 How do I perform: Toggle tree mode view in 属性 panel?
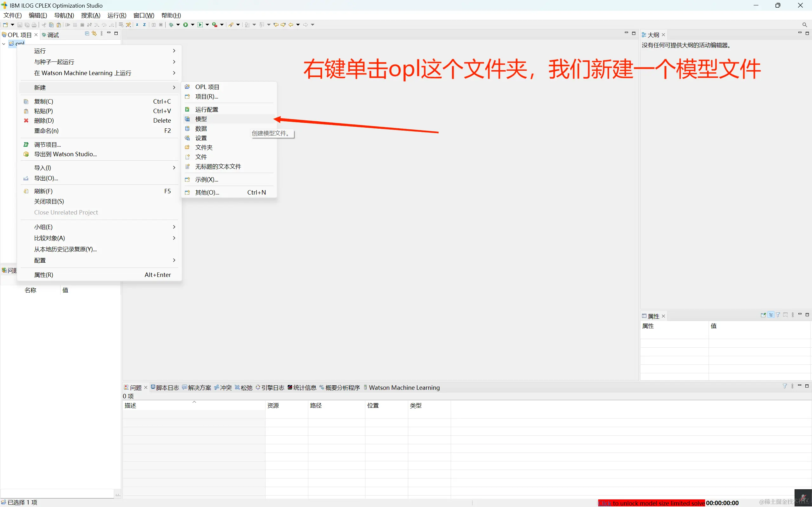tap(771, 315)
